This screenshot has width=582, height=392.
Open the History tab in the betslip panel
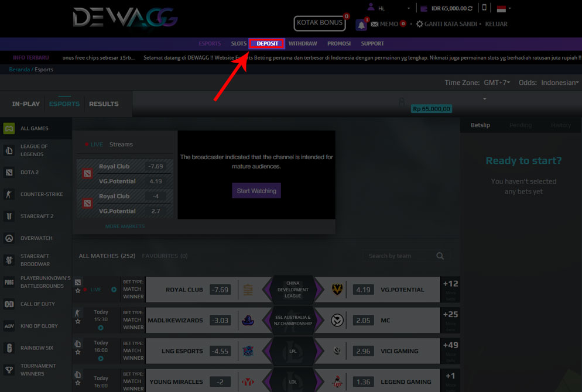(x=561, y=125)
